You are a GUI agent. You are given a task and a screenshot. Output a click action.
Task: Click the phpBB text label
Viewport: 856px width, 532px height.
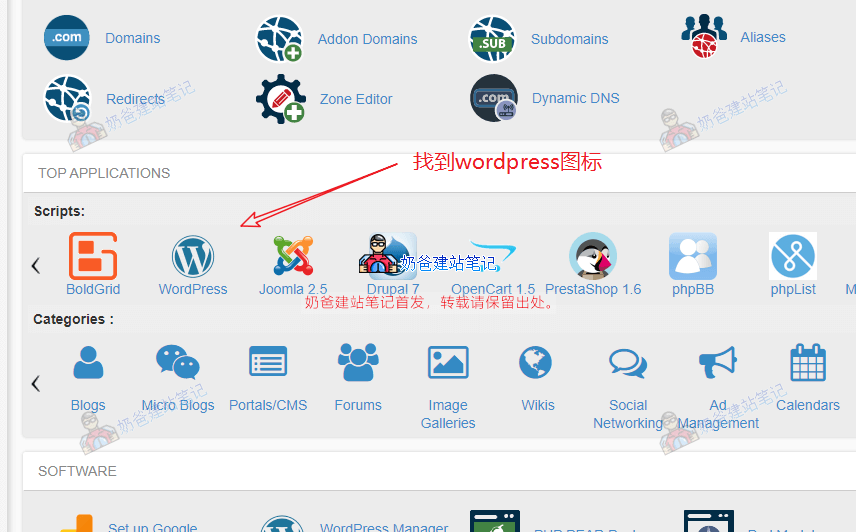point(693,289)
